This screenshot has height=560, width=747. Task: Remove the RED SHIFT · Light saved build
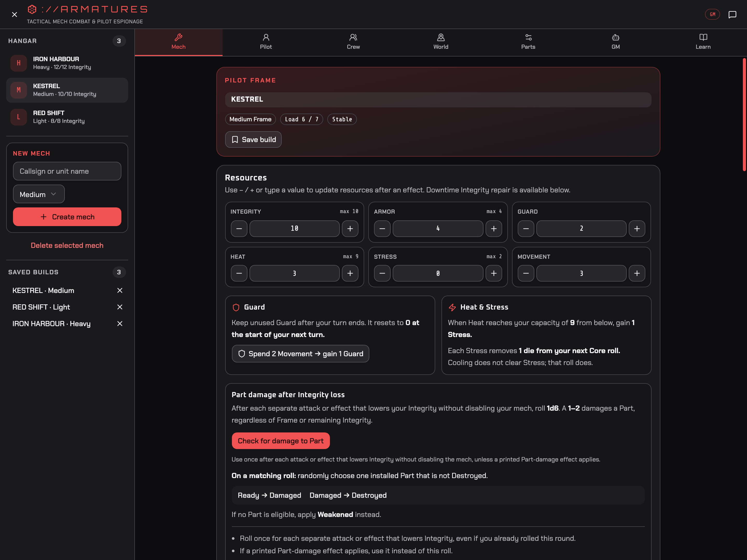(120, 307)
